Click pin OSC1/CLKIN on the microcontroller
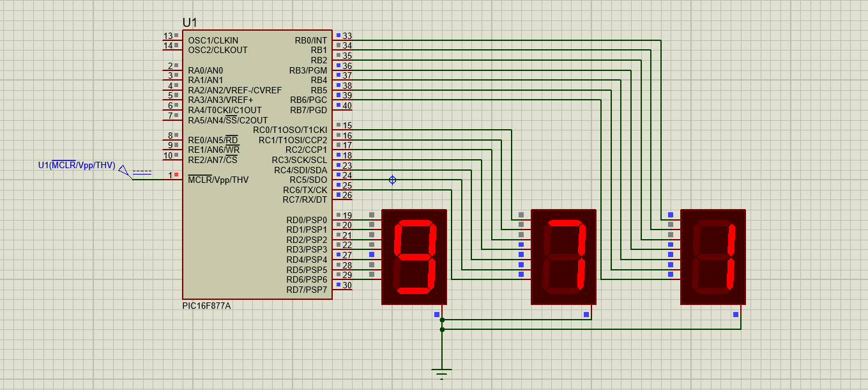Viewport: 868px width, 390px height. 213,40
